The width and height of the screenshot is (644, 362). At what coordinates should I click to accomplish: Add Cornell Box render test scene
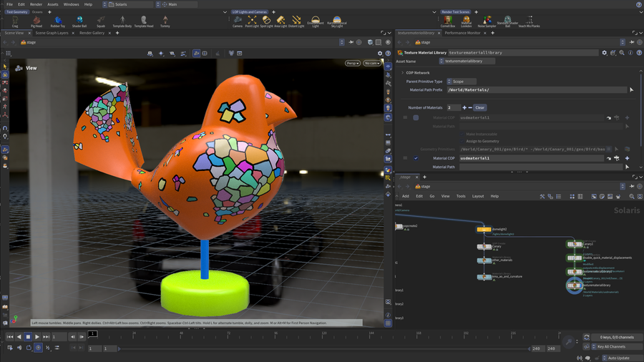click(448, 21)
